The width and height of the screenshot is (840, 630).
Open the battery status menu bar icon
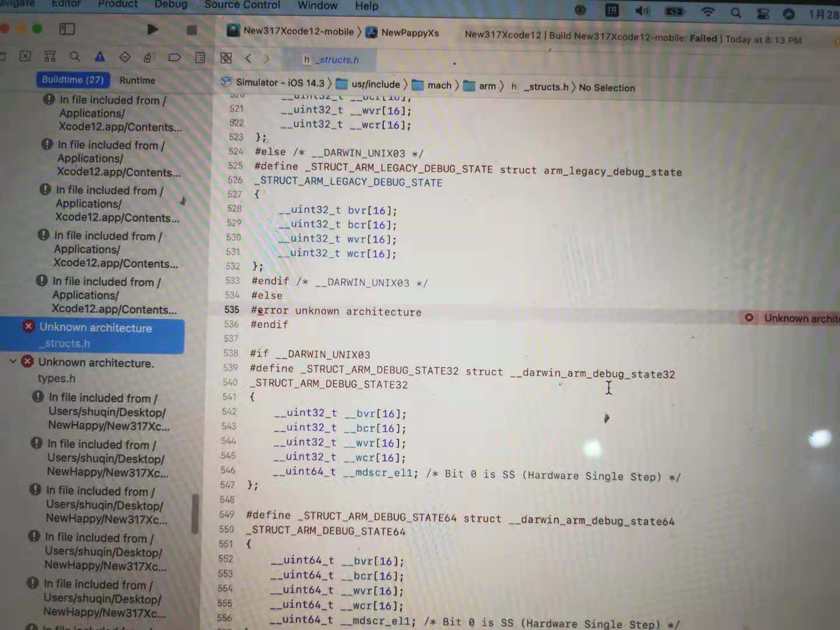coord(674,11)
